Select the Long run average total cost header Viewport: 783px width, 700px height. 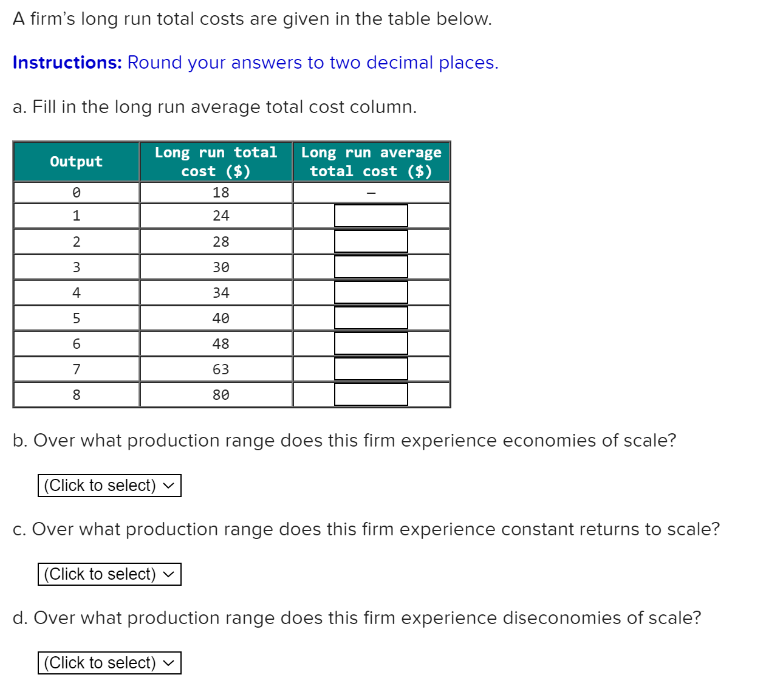[371, 161]
